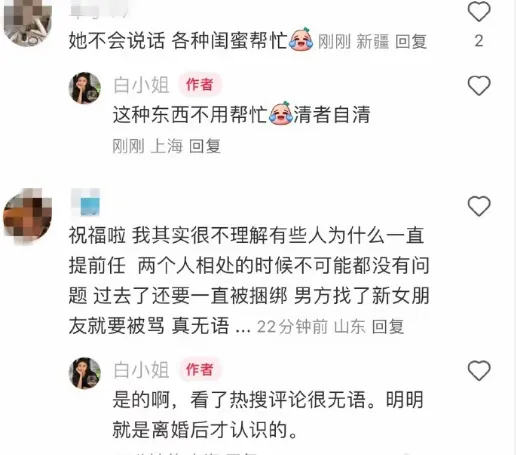516x455 pixels.
Task: Like 白小姐's 清者自清 reply
Action: (x=479, y=86)
